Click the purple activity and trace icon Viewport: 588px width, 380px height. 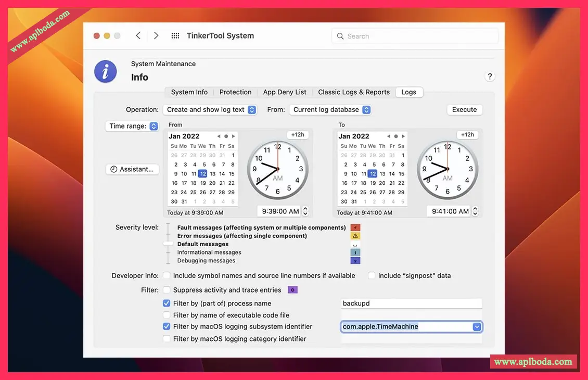[x=292, y=290]
